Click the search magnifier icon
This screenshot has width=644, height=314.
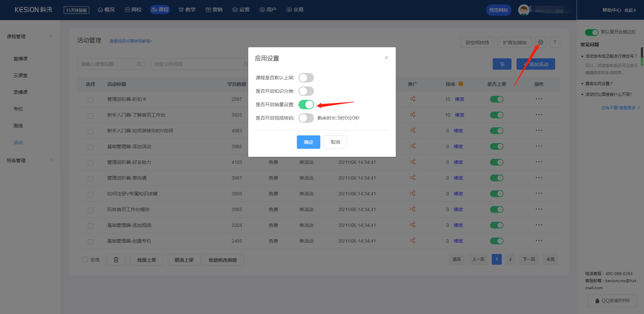click(x=139, y=64)
